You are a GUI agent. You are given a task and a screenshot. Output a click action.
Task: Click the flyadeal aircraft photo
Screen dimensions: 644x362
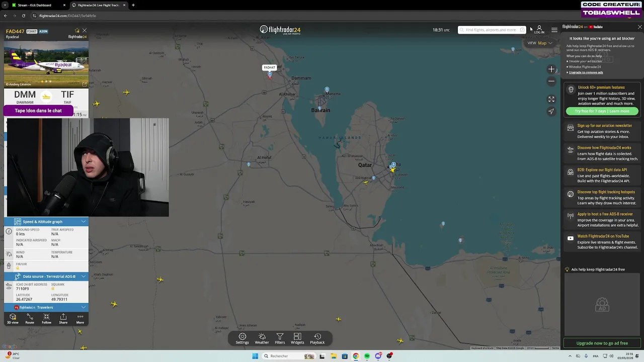click(x=46, y=64)
